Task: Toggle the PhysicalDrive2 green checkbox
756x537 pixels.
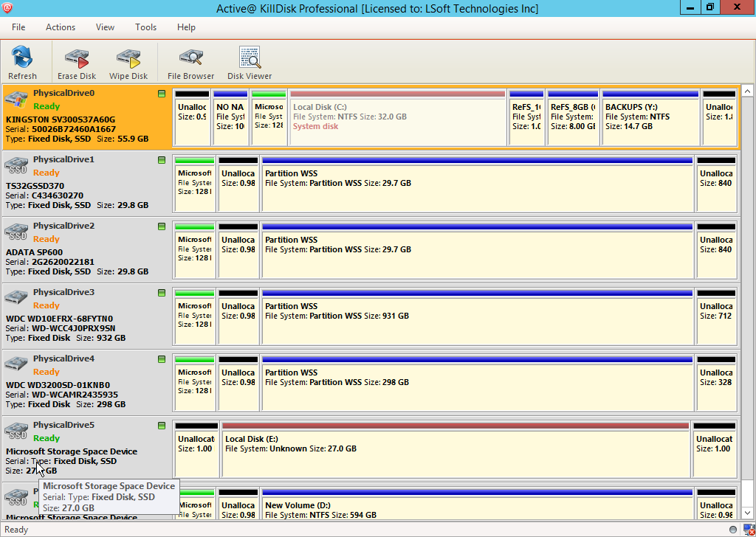Action: click(x=162, y=226)
